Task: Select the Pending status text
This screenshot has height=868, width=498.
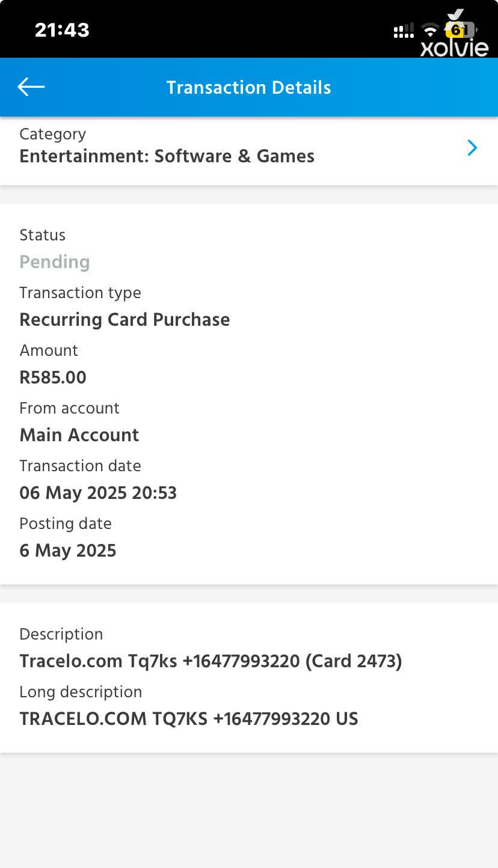Action: pos(54,261)
